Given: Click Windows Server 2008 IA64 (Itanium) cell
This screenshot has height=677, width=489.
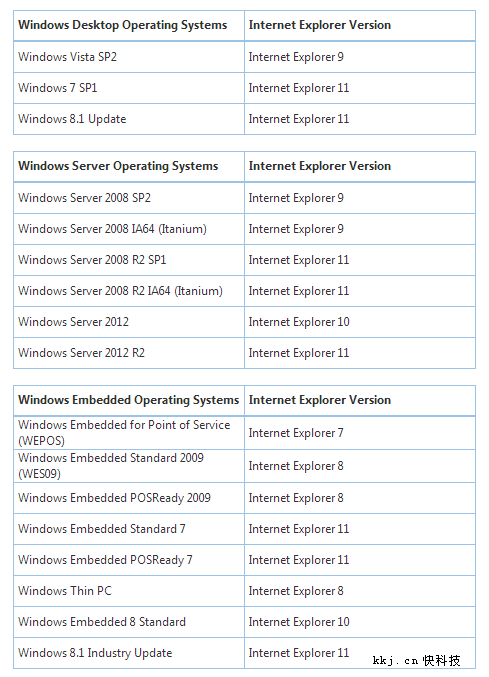Looking at the screenshot, I should (x=129, y=229).
